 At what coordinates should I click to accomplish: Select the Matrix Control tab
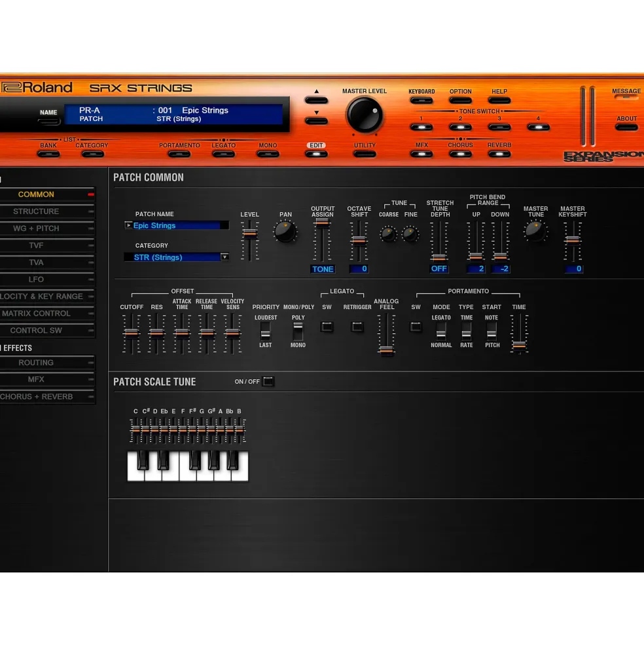tap(47, 314)
